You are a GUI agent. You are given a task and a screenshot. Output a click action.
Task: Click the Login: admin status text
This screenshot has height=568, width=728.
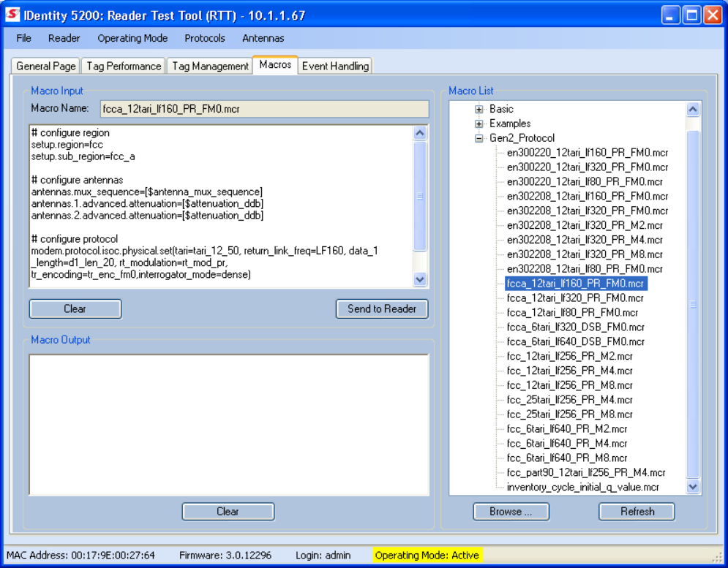(323, 555)
